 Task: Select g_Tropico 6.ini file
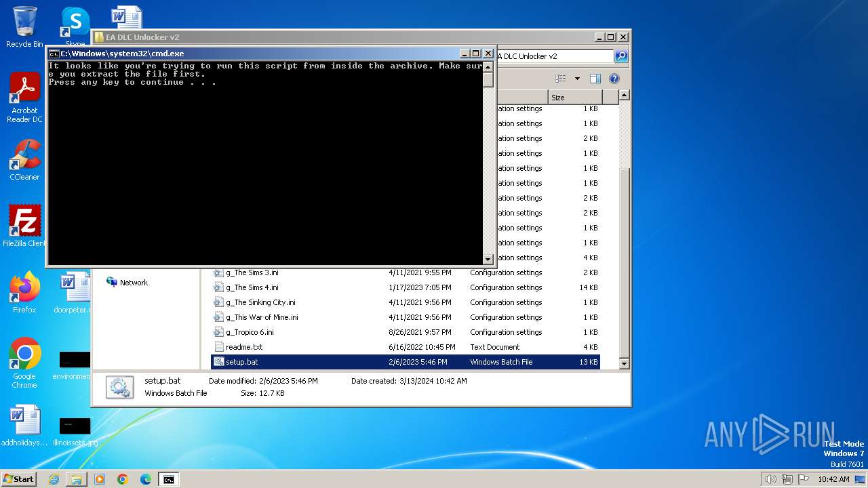[x=406, y=332]
